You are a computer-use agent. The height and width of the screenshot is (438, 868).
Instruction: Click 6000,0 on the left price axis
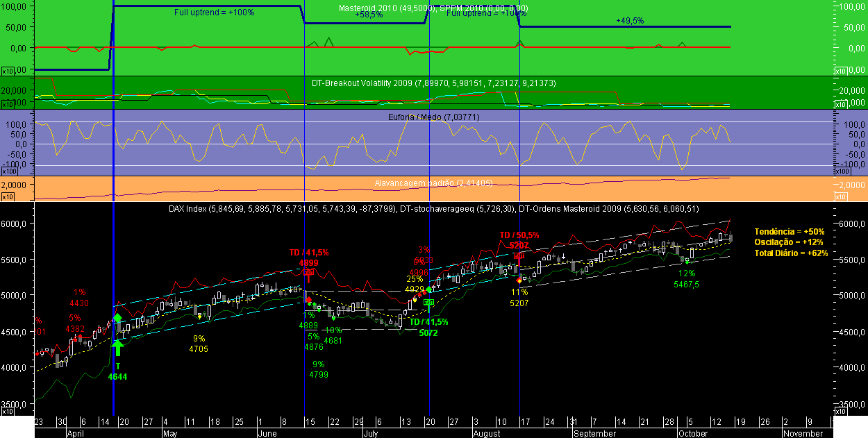coord(15,224)
